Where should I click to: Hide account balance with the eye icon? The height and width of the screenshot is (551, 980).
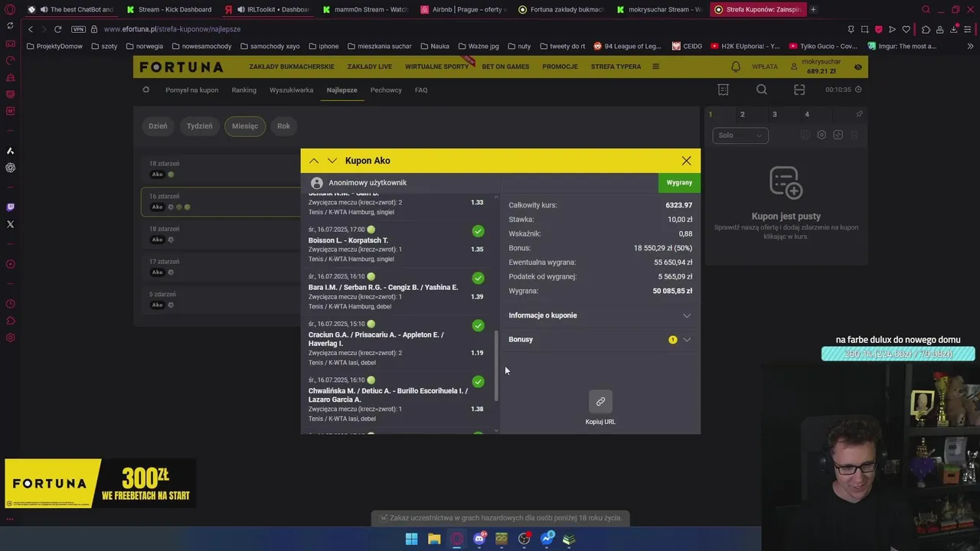pyautogui.click(x=858, y=67)
